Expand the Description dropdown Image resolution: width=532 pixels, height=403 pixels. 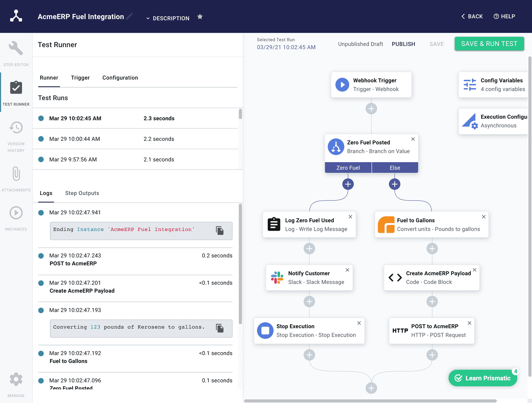168,18
